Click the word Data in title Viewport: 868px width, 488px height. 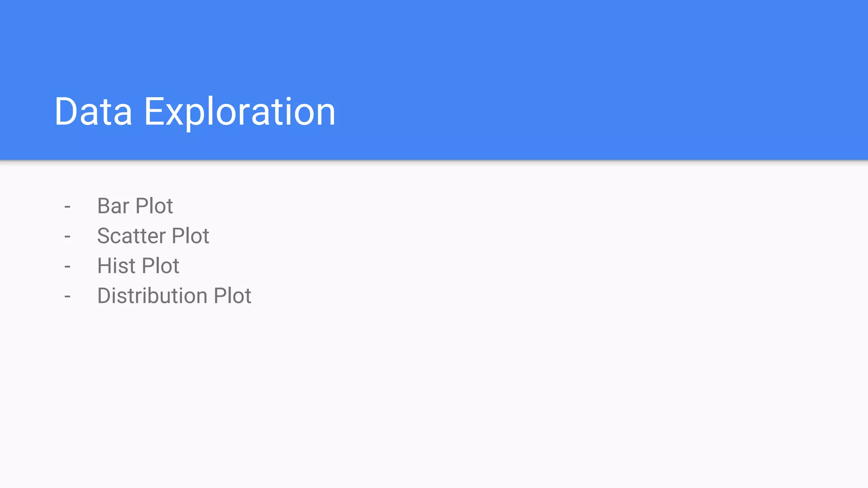[x=93, y=112]
